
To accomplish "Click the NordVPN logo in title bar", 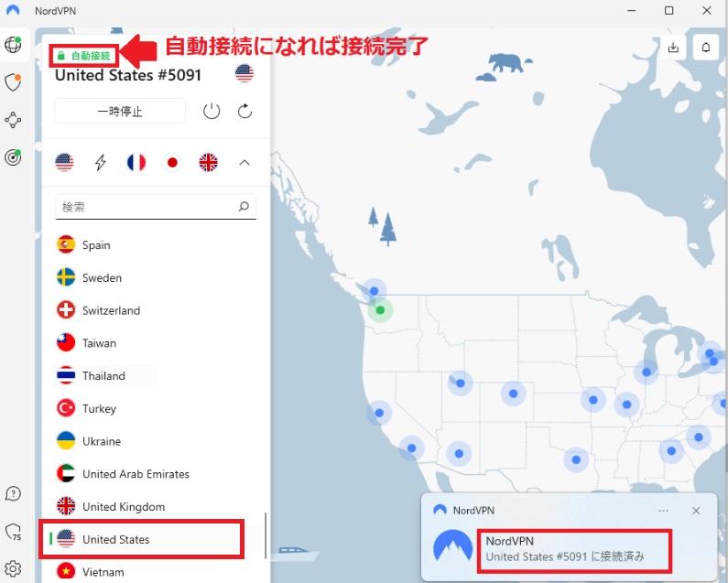I will coord(13,10).
